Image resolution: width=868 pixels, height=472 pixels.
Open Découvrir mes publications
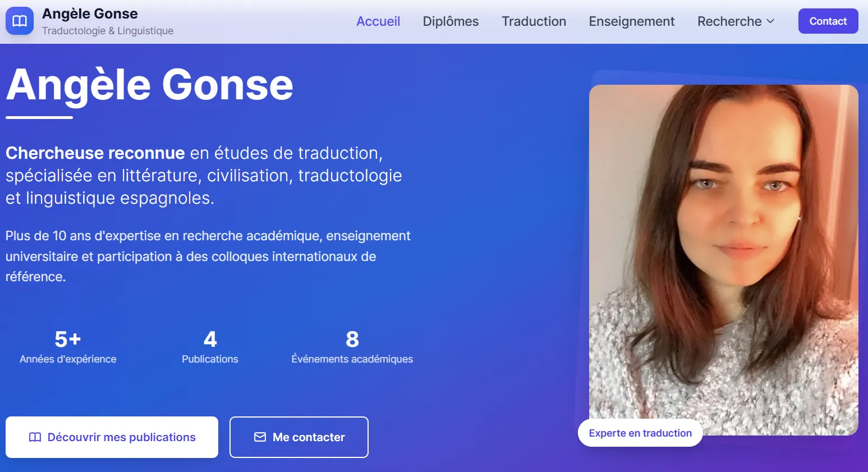[112, 437]
